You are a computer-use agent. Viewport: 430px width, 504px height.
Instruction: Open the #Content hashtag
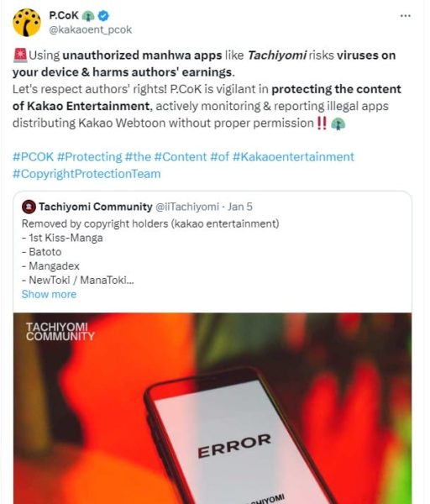181,157
